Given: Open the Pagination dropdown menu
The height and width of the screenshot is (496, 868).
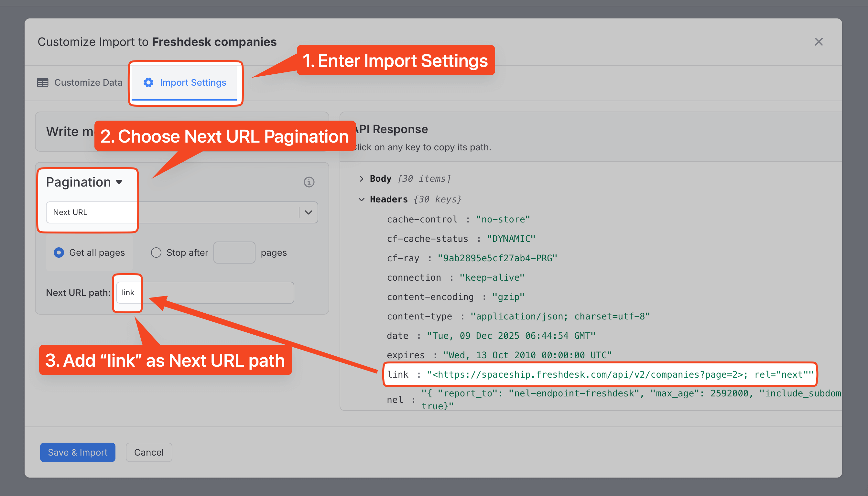Looking at the screenshot, I should pyautogui.click(x=84, y=182).
